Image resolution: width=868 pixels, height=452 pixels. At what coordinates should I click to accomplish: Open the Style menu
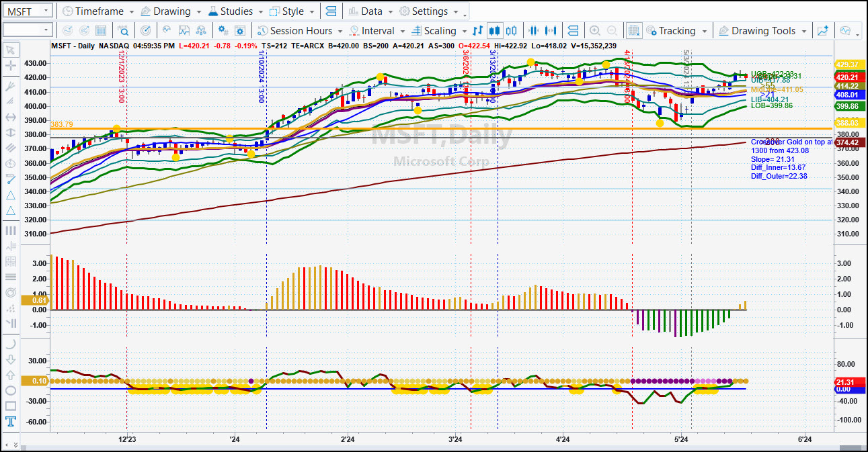point(292,11)
